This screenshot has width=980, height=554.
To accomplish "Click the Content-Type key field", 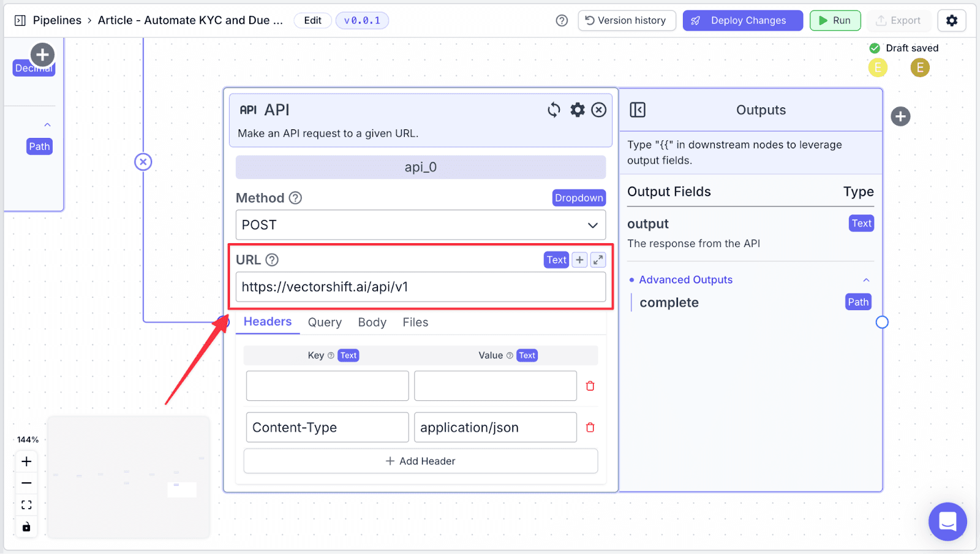I will click(x=328, y=427).
